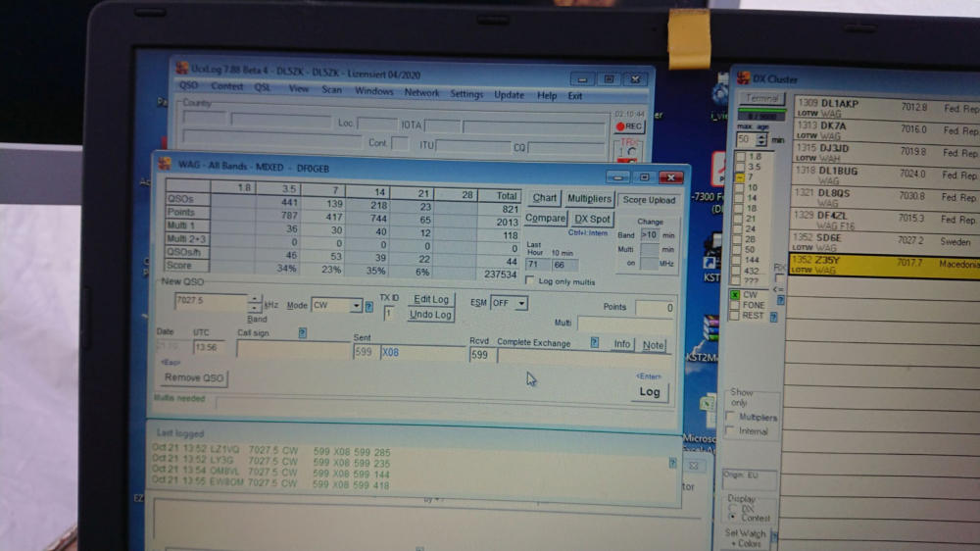Click the Edit Log button
This screenshot has width=980, height=551.
pos(430,299)
